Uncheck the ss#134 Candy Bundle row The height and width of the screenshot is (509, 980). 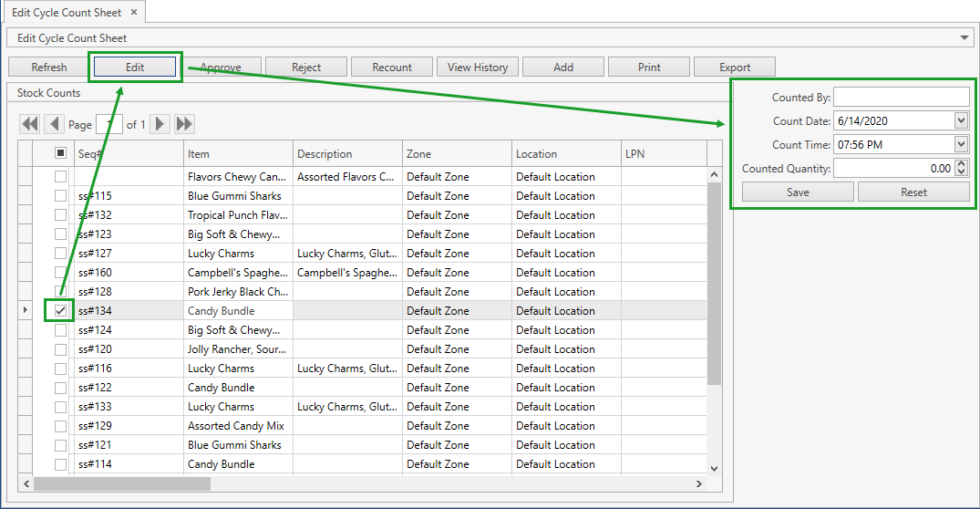60,311
